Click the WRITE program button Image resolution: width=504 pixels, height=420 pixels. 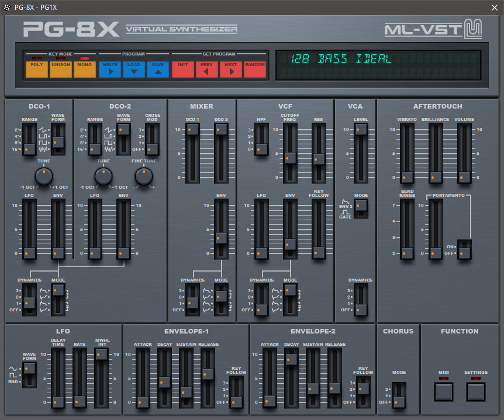pyautogui.click(x=110, y=70)
